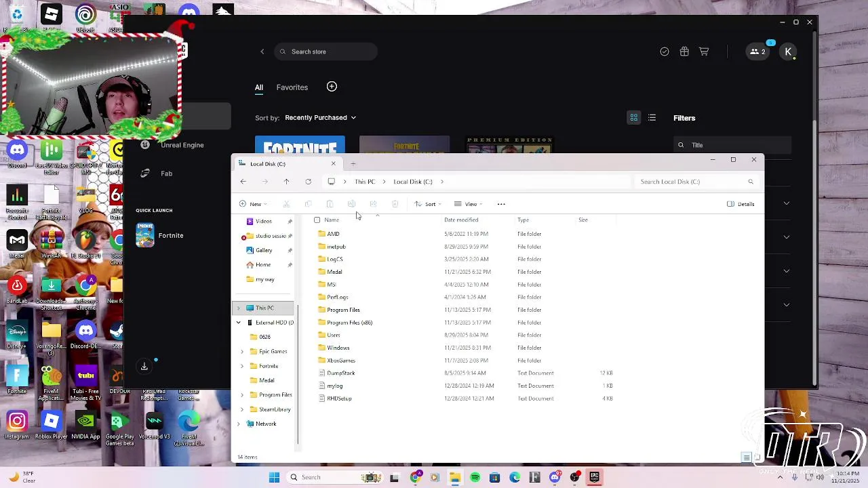Screen dimensions: 868x488
Task: Select the RHDSetup text document
Action: pyautogui.click(x=339, y=399)
